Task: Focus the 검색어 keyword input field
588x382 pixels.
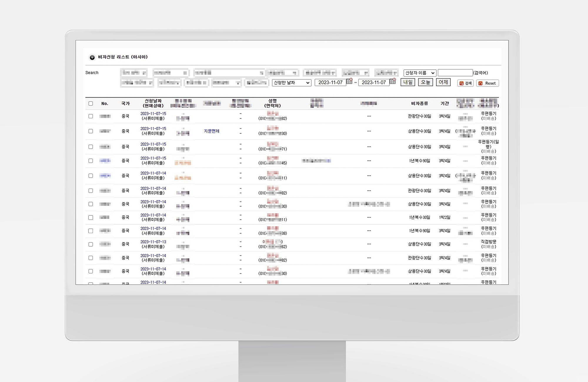Action: coord(455,73)
